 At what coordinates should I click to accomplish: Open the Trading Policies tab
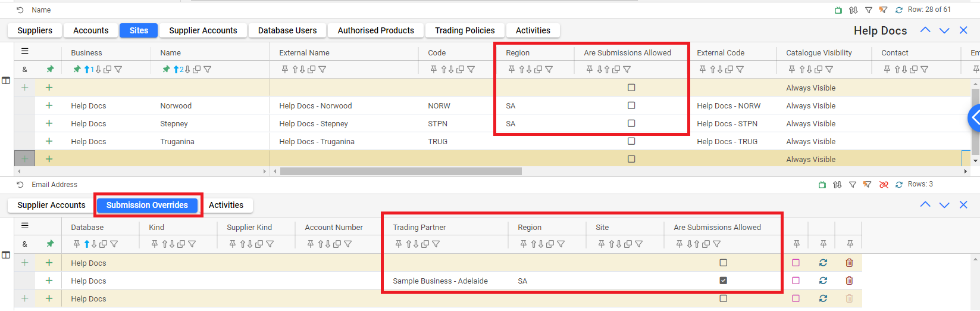tap(464, 30)
